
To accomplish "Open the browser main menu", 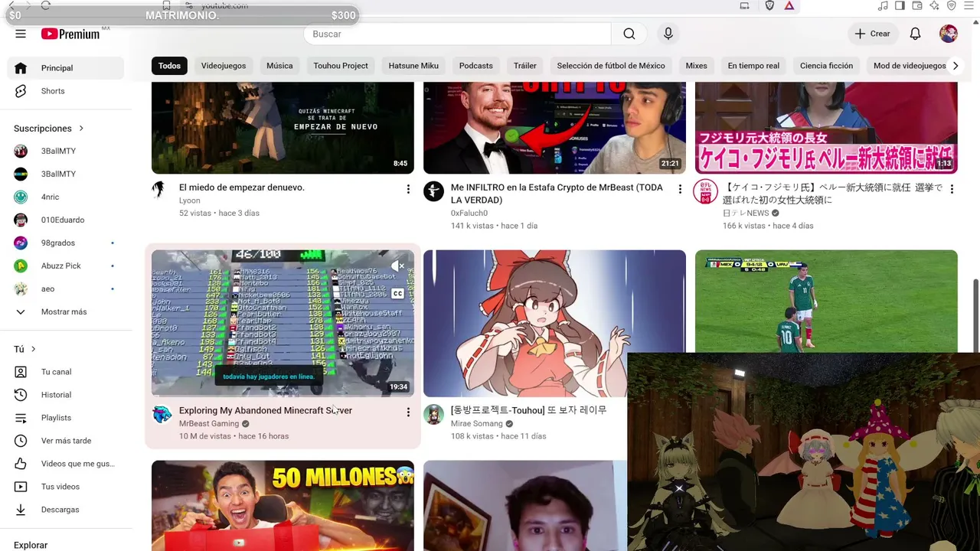I will [x=969, y=5].
